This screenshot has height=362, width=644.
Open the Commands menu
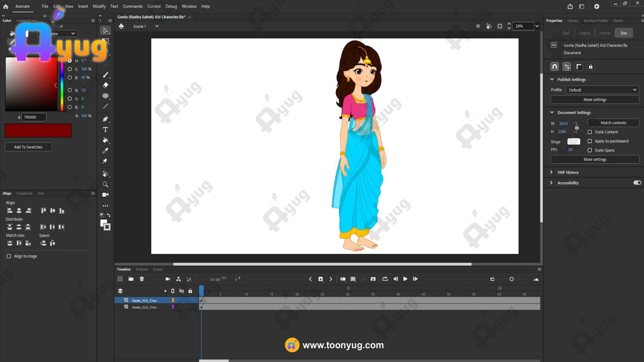pos(133,6)
